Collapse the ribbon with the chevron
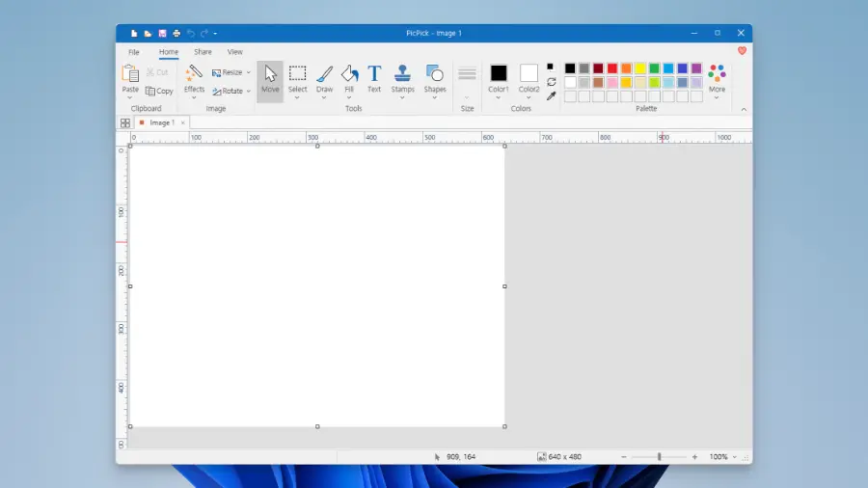Viewport: 868px width, 488px height. (744, 110)
